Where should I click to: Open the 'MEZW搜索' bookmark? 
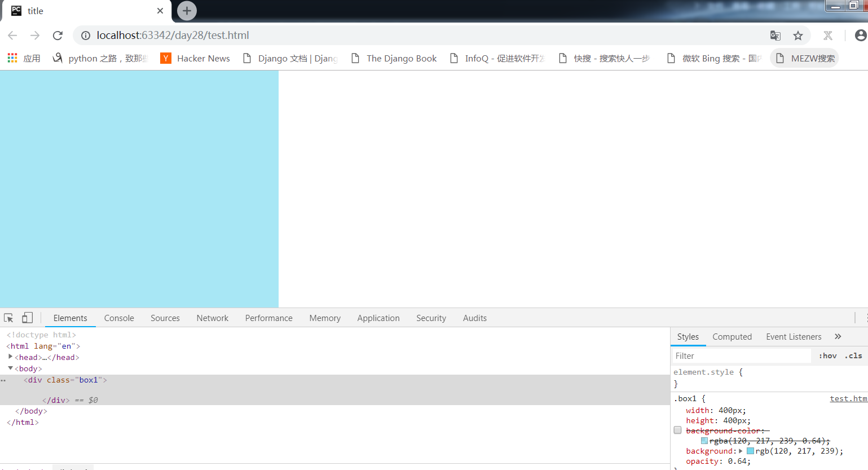[805, 58]
